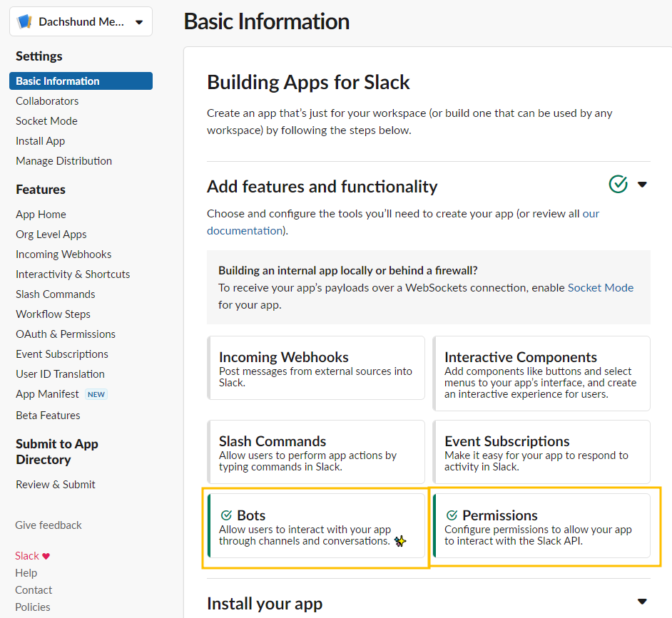Click the Building Apps for Slack heading

click(308, 82)
